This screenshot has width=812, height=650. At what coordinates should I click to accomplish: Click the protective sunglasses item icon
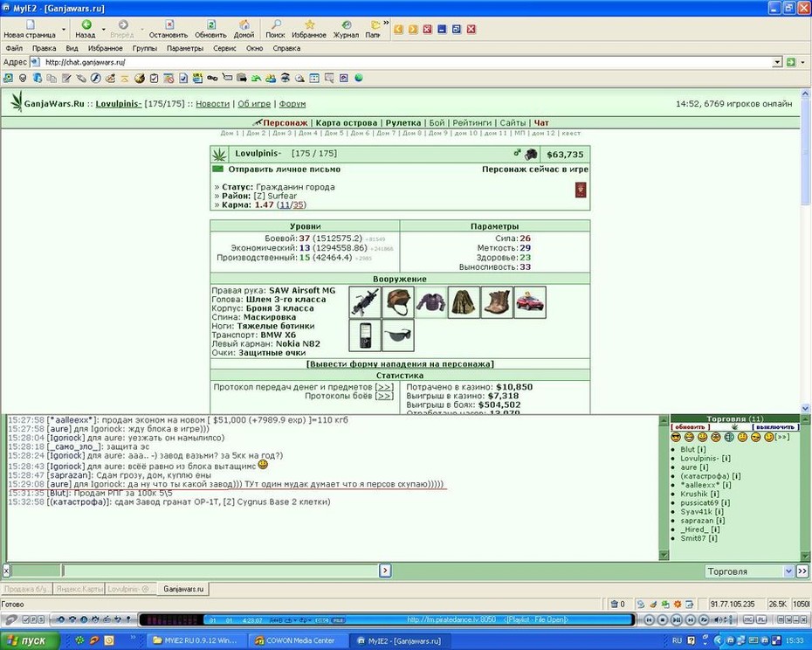(x=398, y=335)
